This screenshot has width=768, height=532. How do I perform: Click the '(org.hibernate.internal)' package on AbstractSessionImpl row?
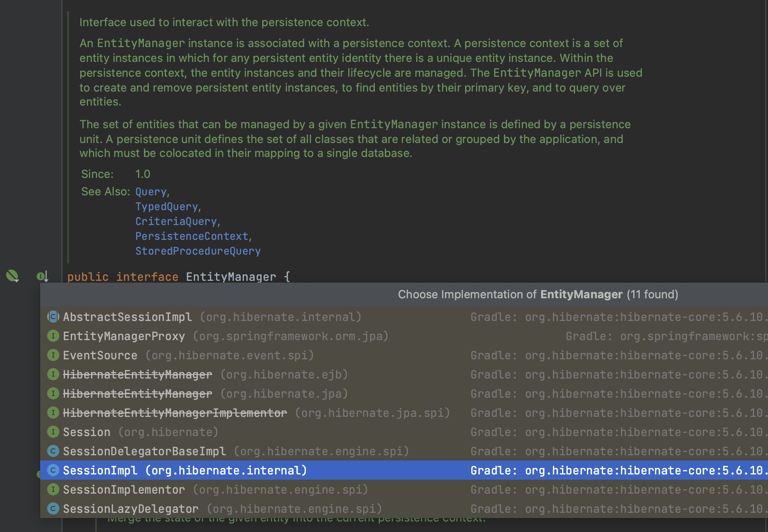click(x=281, y=317)
